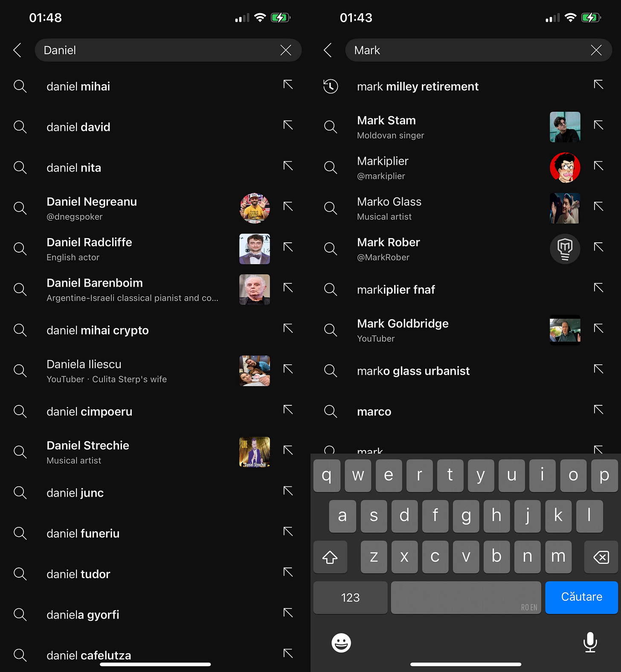
Task: Insert Mark Rober suggestion arrow
Action: click(x=599, y=247)
